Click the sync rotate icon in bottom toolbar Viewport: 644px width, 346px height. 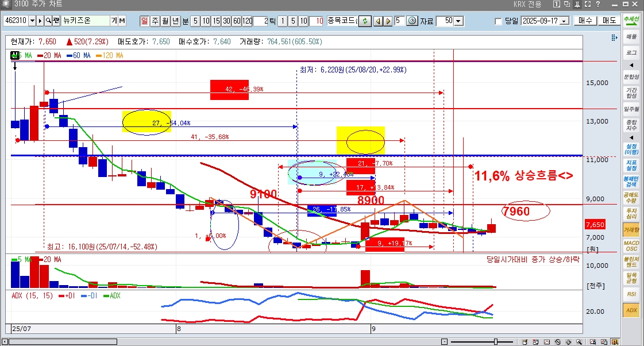click(x=558, y=342)
